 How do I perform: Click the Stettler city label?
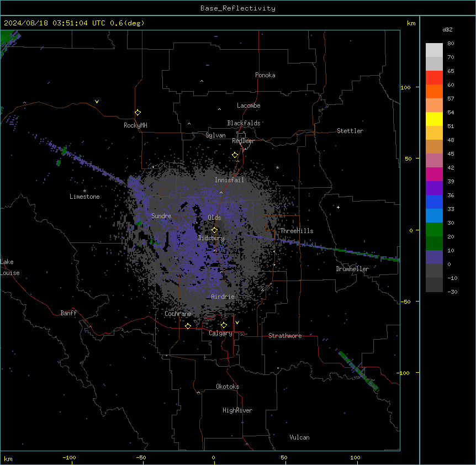[350, 131]
